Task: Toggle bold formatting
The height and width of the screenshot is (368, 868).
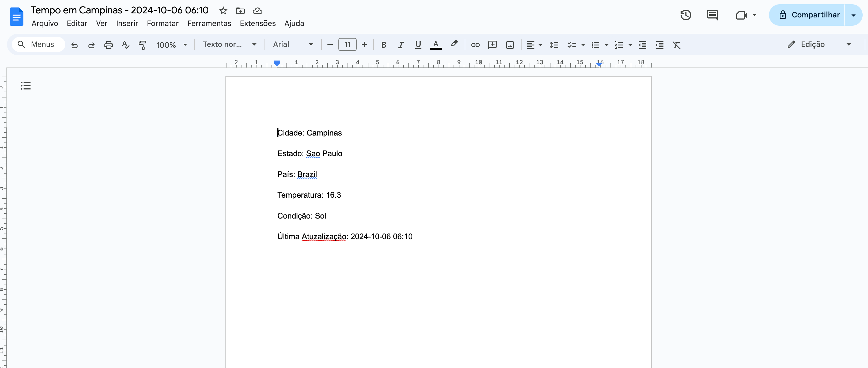Action: 383,45
